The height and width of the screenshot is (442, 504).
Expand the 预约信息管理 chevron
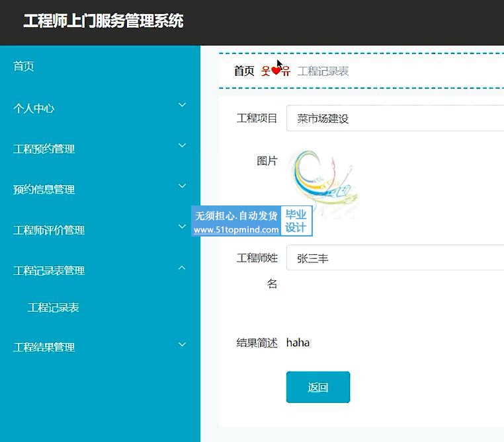tap(183, 186)
